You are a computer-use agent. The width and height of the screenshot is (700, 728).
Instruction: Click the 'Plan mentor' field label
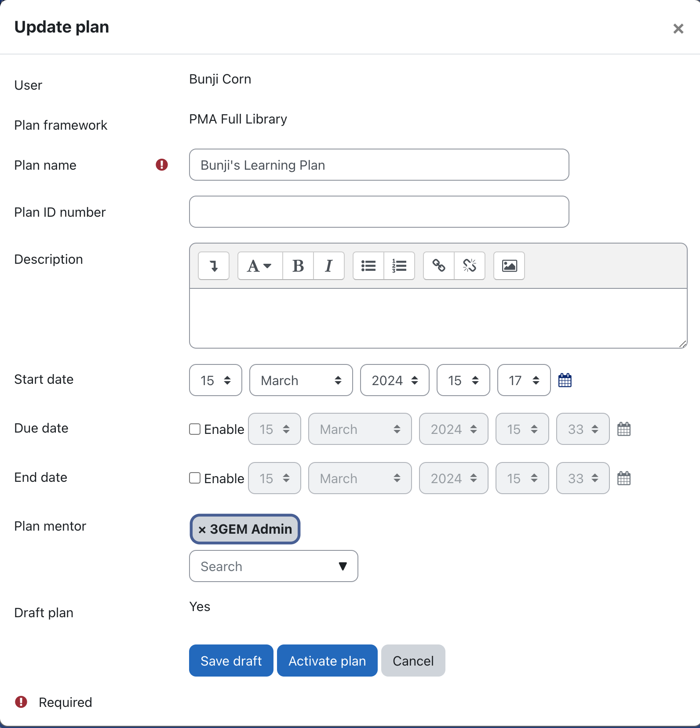(50, 526)
